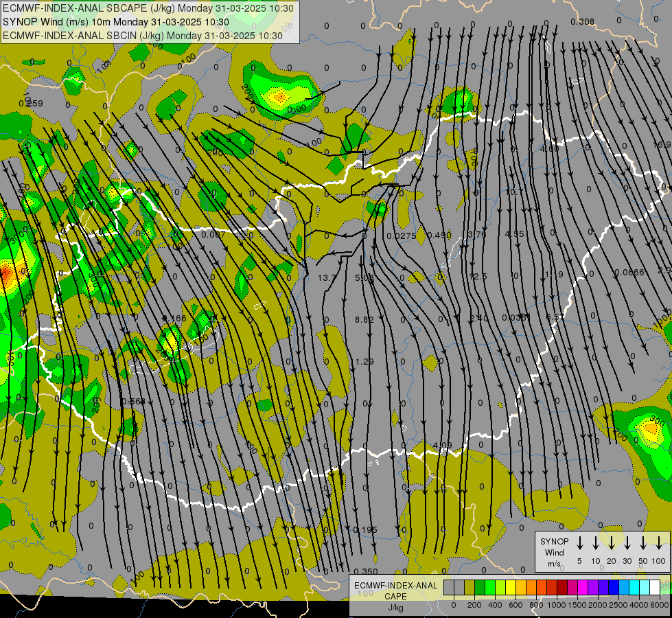The image size is (672, 618).
Task: Click the SBCIN layer title line in the header
Action: pos(143,36)
